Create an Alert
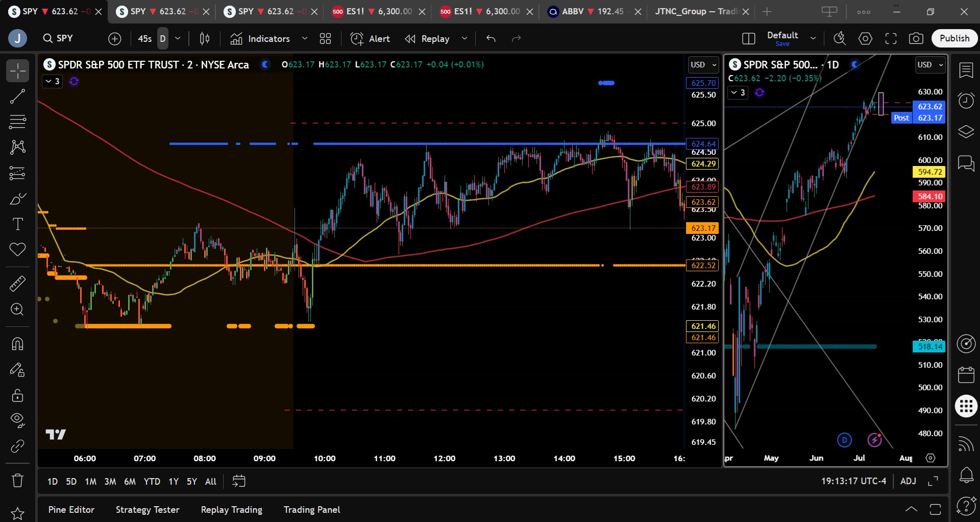 [x=370, y=38]
